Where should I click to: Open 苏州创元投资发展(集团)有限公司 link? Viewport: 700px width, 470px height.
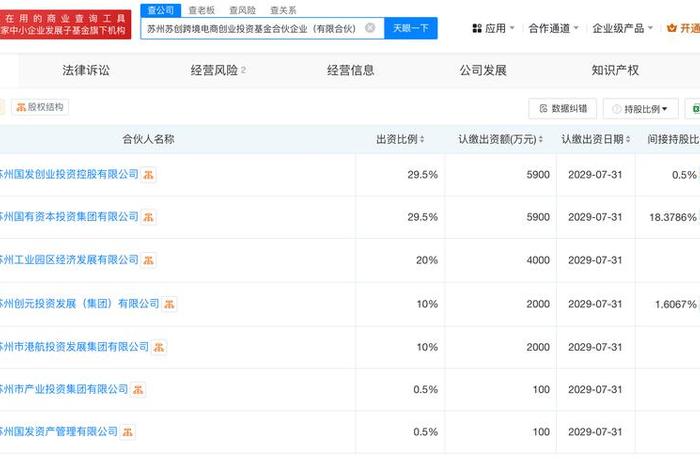[79, 304]
